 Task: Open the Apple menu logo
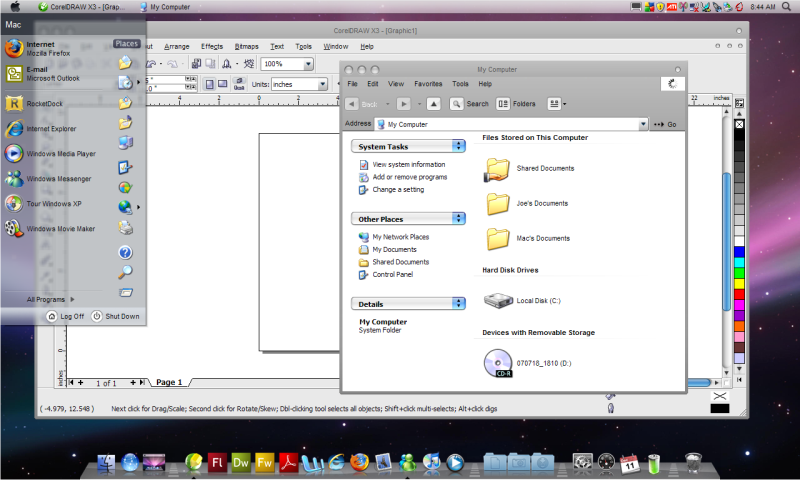[x=15, y=7]
